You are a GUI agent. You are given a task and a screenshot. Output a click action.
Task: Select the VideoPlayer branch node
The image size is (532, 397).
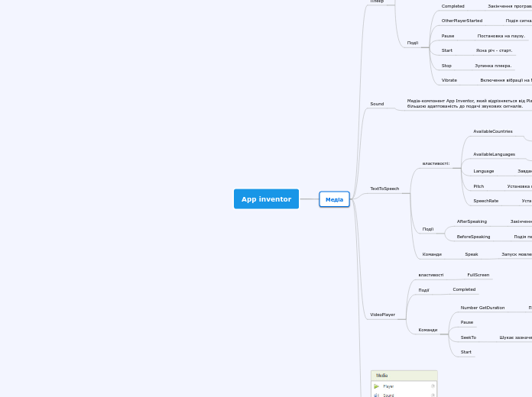click(x=382, y=315)
